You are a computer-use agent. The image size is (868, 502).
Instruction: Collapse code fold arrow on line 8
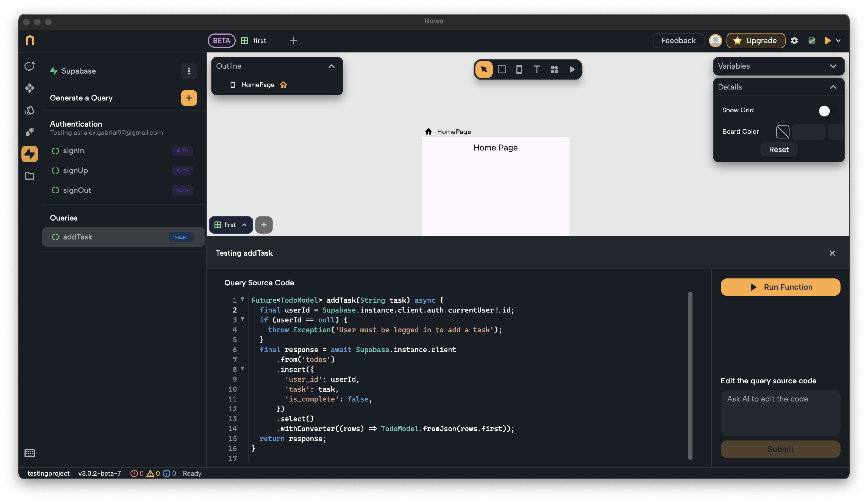tap(243, 369)
